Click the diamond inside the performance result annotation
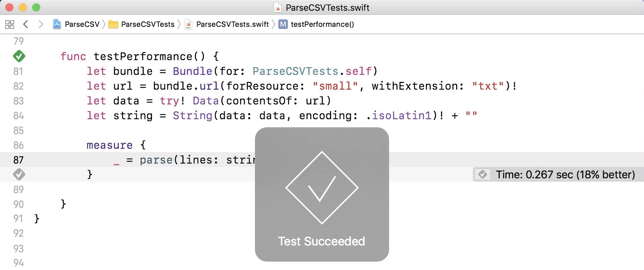The height and width of the screenshot is (270, 644). (x=483, y=174)
